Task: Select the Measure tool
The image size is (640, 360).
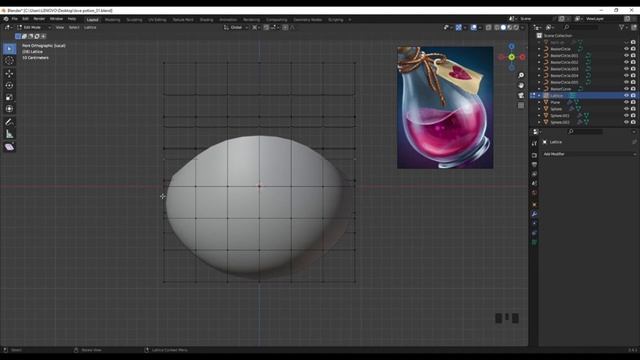Action: (x=9, y=134)
